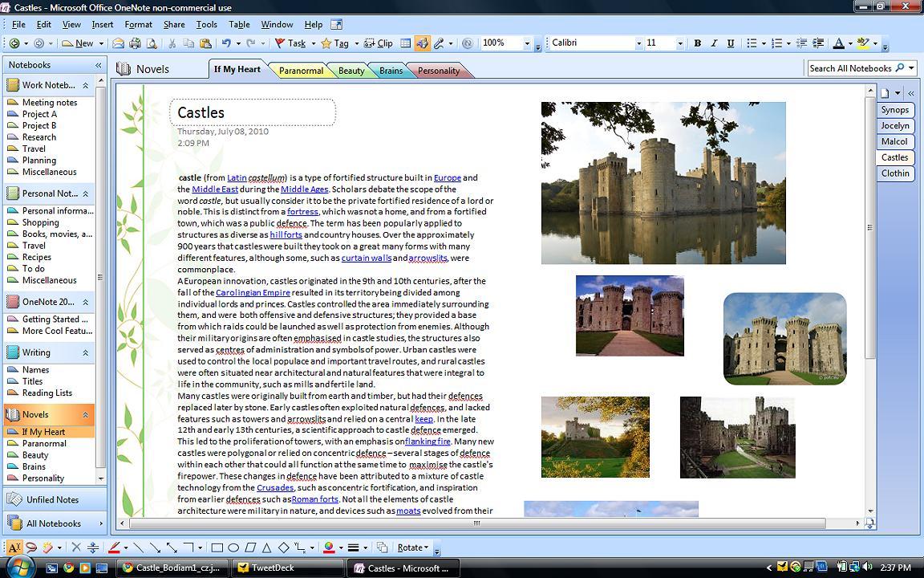
Task: Click the Task flag icon
Action: point(282,42)
